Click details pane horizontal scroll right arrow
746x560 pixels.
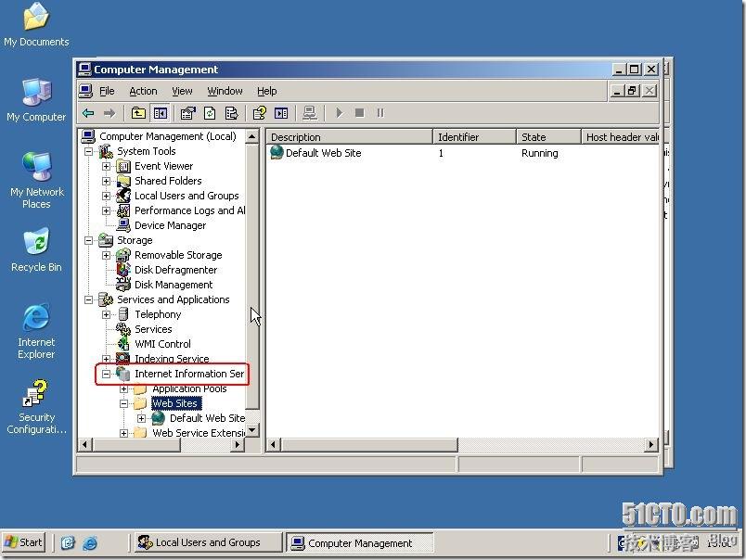[x=651, y=445]
